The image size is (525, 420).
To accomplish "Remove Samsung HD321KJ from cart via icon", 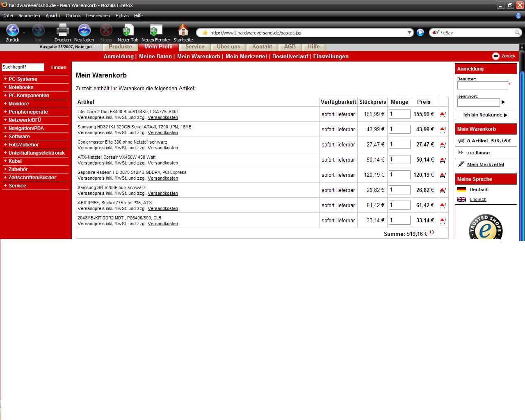I will pyautogui.click(x=443, y=130).
